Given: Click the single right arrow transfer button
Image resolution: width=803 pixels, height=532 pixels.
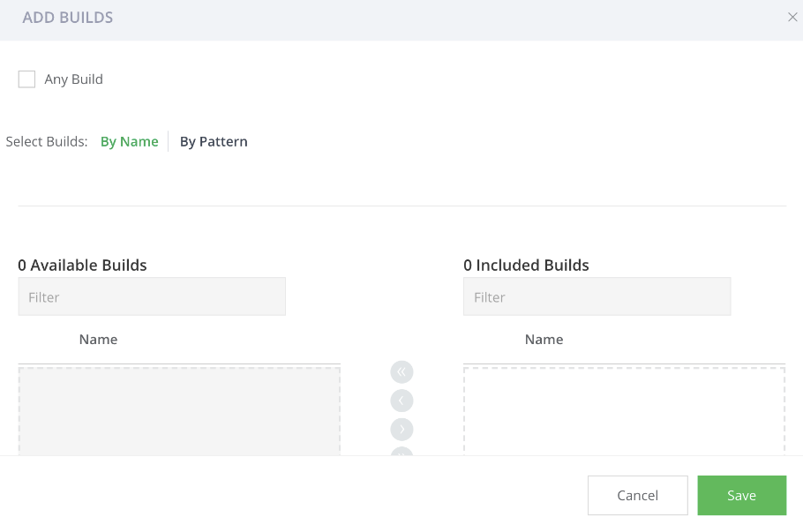Looking at the screenshot, I should [x=401, y=430].
